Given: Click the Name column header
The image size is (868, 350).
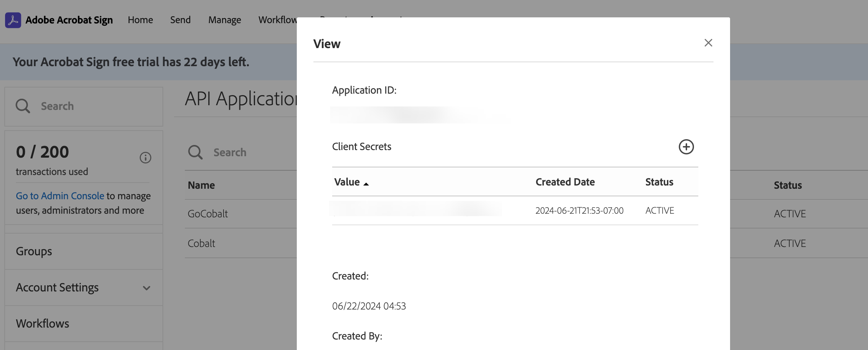Looking at the screenshot, I should tap(201, 185).
